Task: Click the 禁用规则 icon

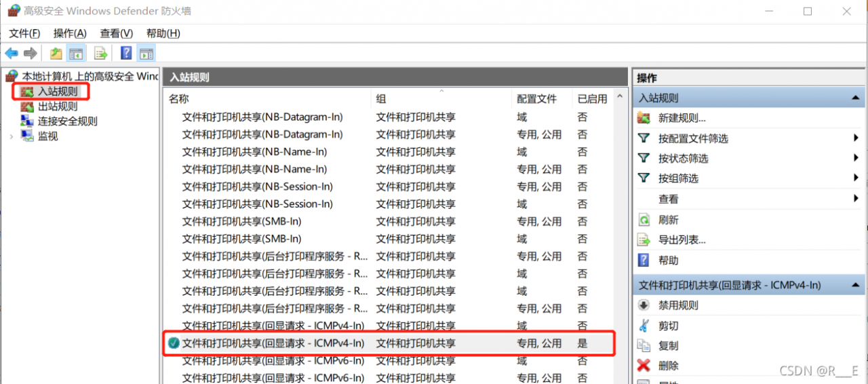Action: coord(644,305)
